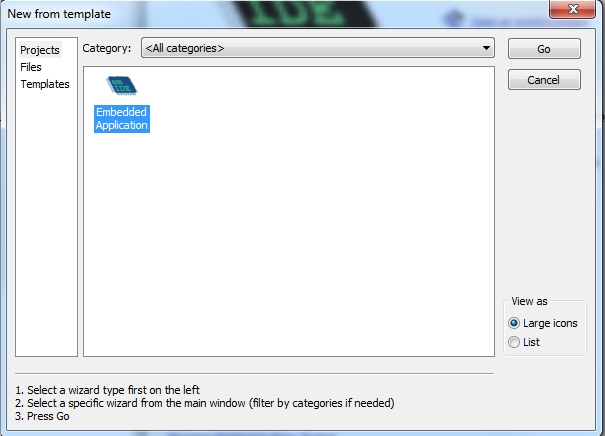This screenshot has width=605, height=436.
Task: Expand the Category dropdown arrow
Action: point(487,48)
